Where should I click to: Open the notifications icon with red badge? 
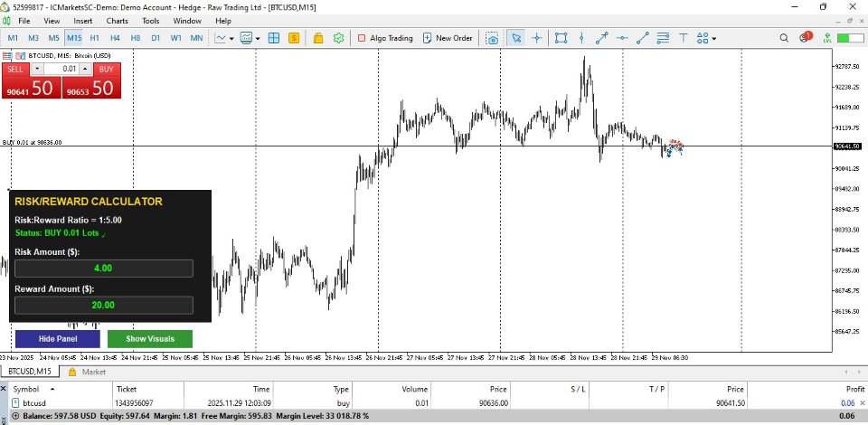pos(805,38)
